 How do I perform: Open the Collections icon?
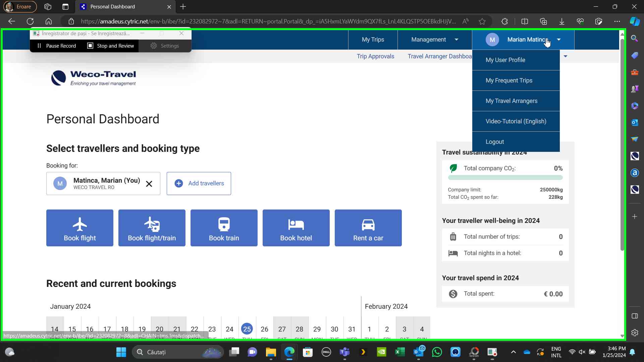tap(543, 21)
